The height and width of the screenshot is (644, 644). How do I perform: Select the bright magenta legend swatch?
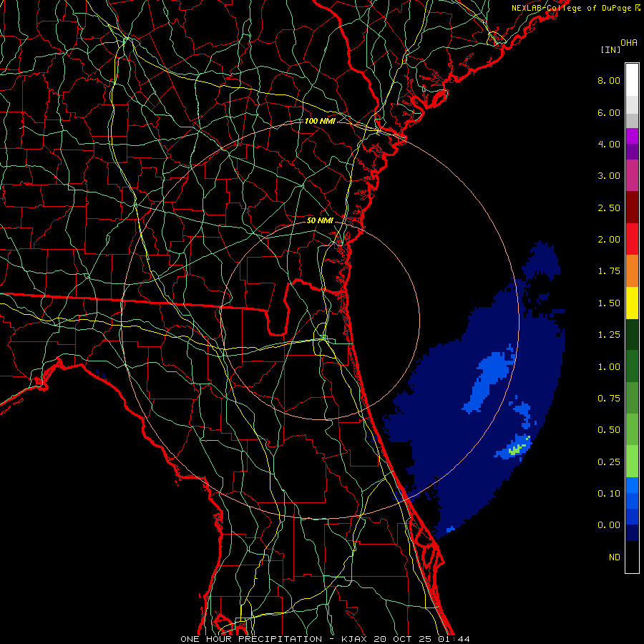tap(632, 136)
